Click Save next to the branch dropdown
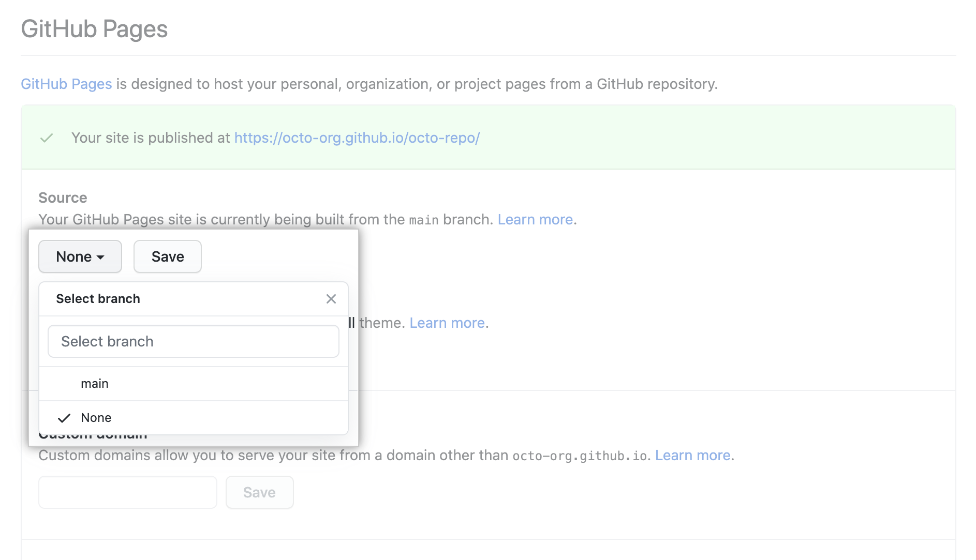The width and height of the screenshot is (976, 560). 167,256
